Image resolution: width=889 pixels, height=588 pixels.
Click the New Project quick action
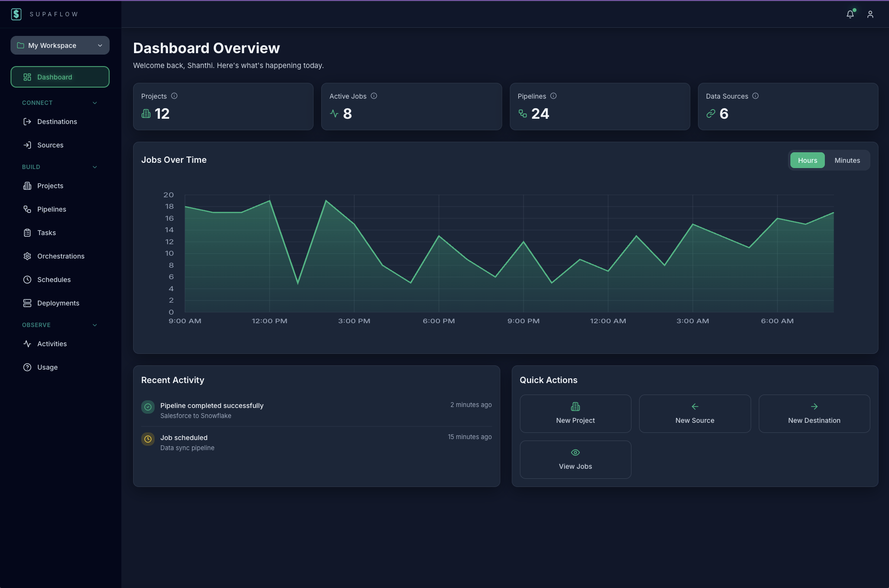[575, 414]
